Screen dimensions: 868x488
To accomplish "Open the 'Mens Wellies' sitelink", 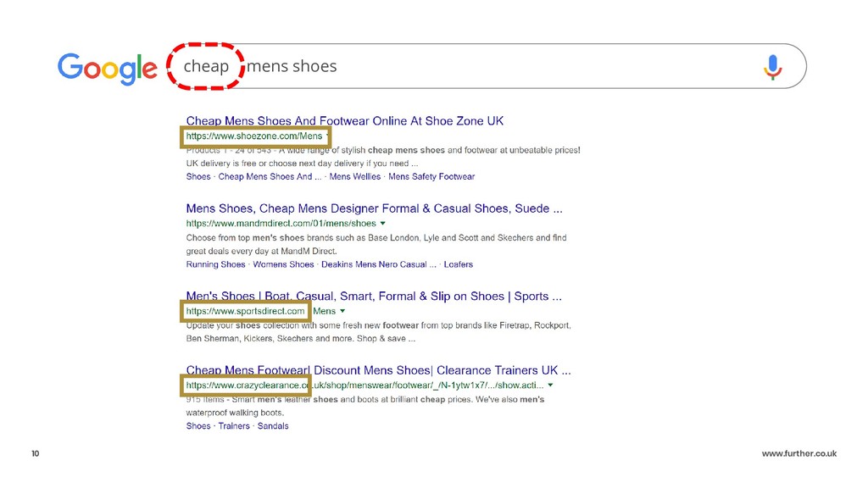I will pyautogui.click(x=355, y=176).
